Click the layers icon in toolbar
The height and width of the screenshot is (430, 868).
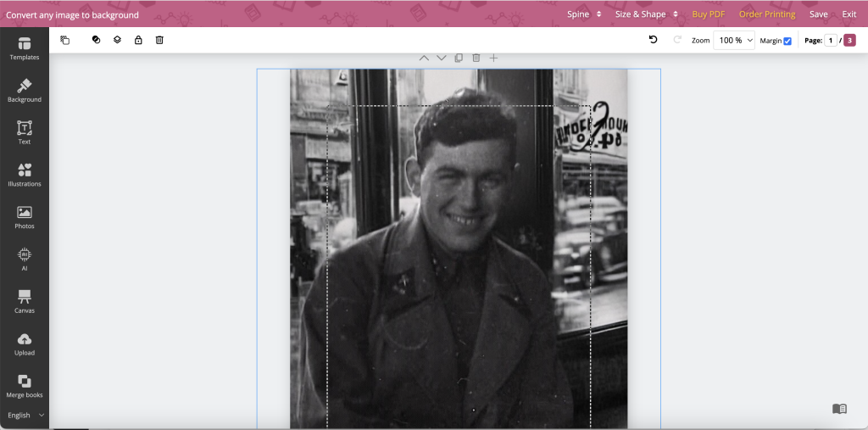click(x=117, y=40)
